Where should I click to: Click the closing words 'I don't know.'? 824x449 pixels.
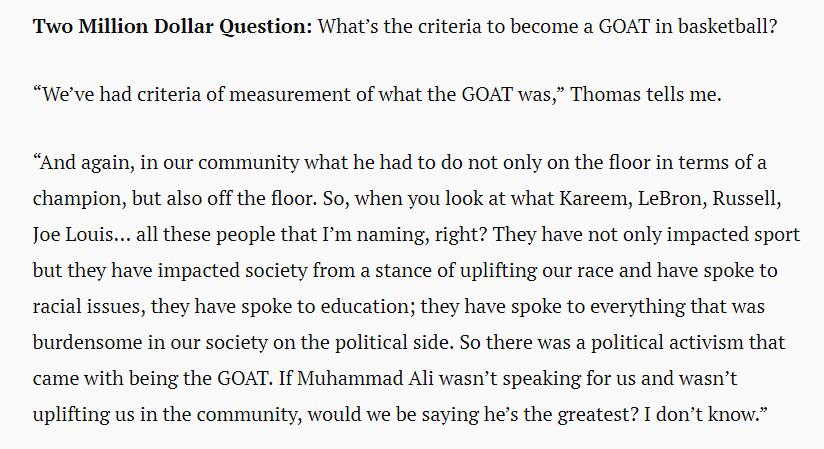coord(706,414)
